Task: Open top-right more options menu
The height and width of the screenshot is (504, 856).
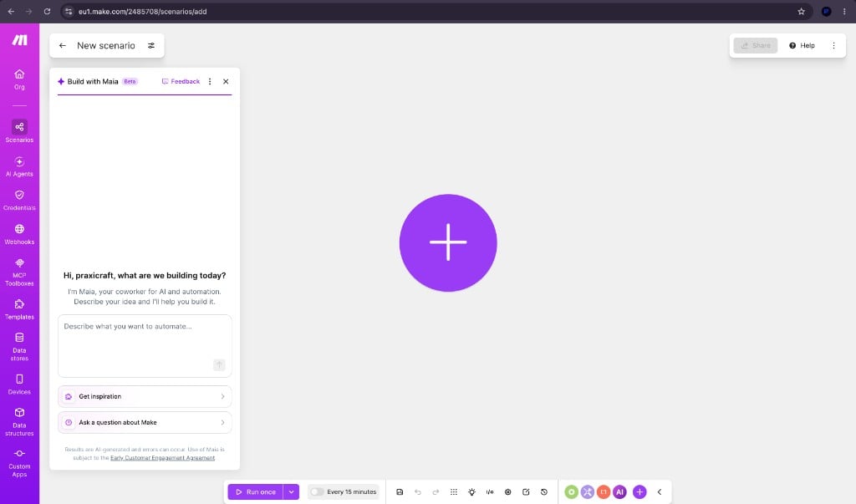Action: (x=833, y=45)
